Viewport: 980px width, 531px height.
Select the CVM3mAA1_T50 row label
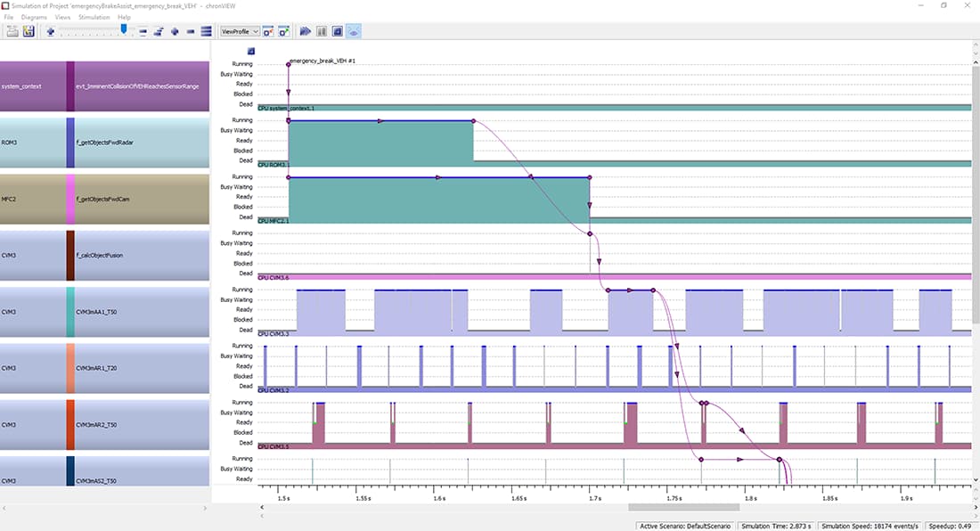tap(96, 312)
